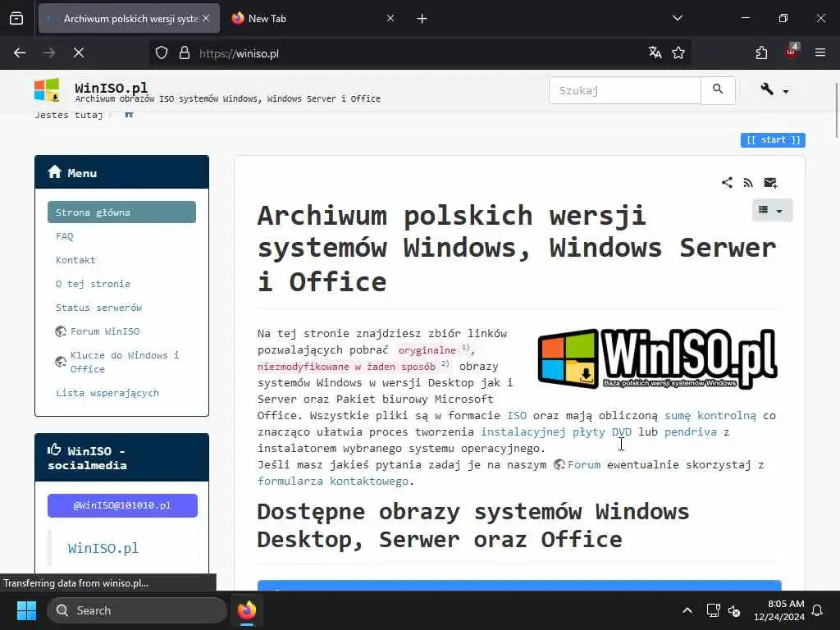Click the breadcrumb home icon

[129, 114]
